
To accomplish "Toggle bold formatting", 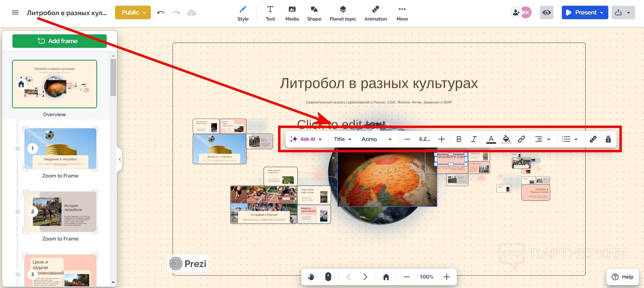I will click(x=459, y=139).
